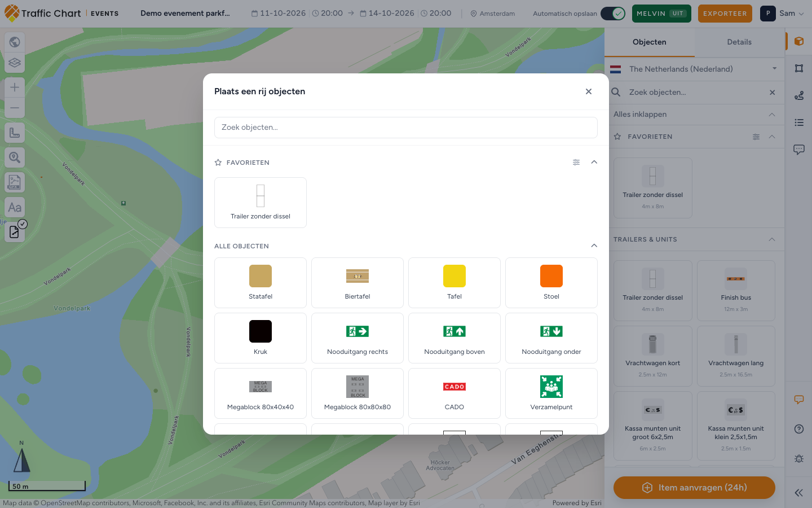Collapse the Alle objecten section

tap(594, 246)
